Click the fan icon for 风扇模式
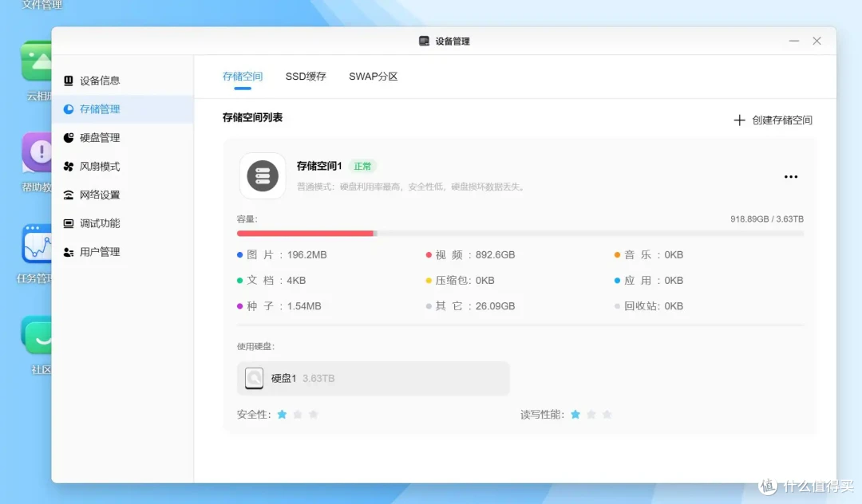The width and height of the screenshot is (862, 504). point(68,167)
